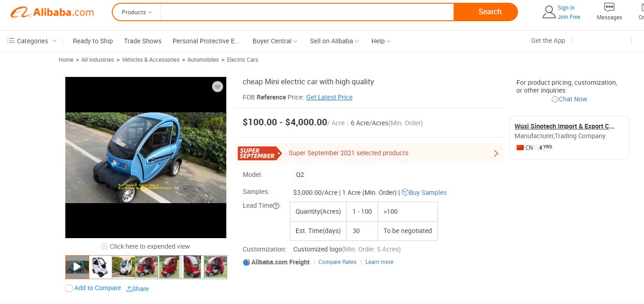Click the heart favorite icon on product image
644x304 pixels.
pyautogui.click(x=218, y=87)
